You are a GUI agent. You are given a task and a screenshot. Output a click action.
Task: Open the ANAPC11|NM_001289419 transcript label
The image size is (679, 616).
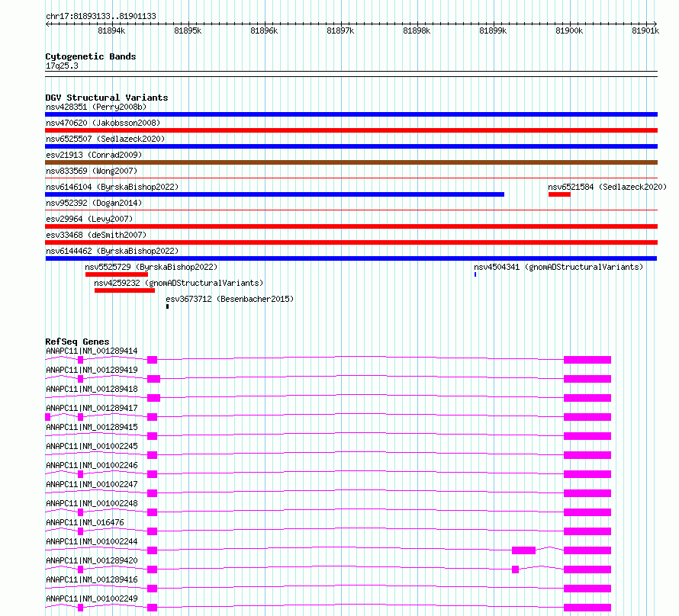(x=92, y=370)
